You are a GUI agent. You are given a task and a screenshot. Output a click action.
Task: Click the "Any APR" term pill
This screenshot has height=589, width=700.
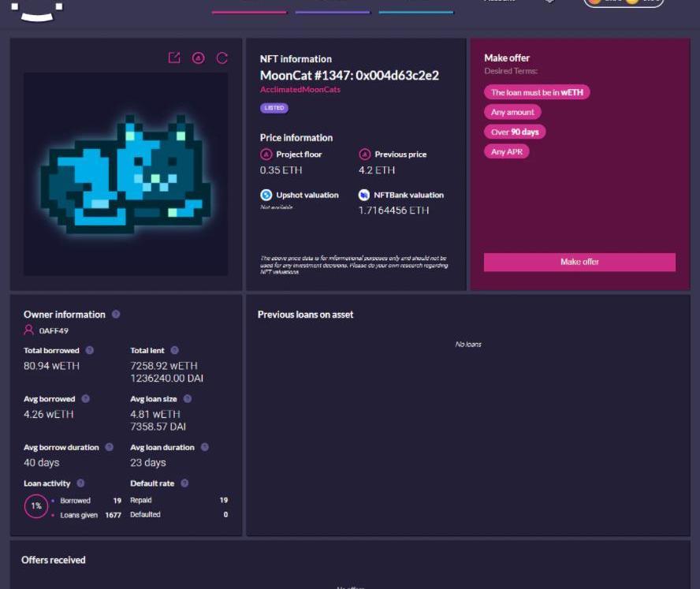pos(506,151)
